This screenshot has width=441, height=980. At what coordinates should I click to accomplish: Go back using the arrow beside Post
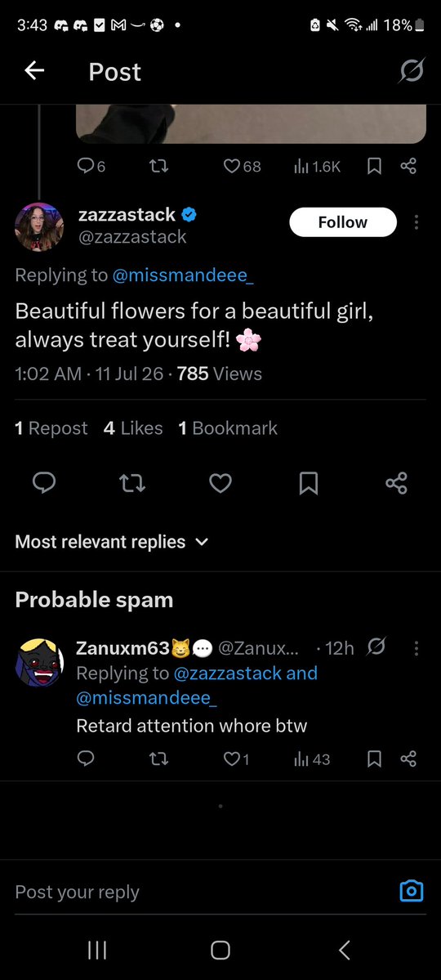[34, 71]
